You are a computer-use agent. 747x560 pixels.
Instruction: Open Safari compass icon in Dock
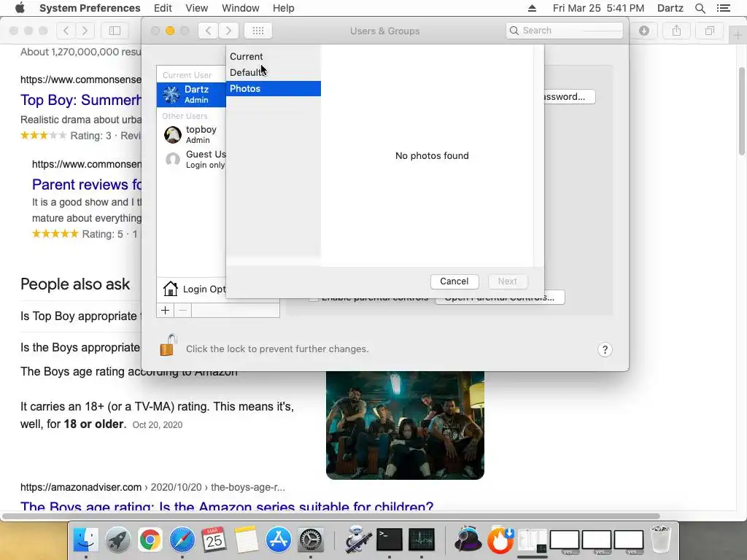coord(182,540)
